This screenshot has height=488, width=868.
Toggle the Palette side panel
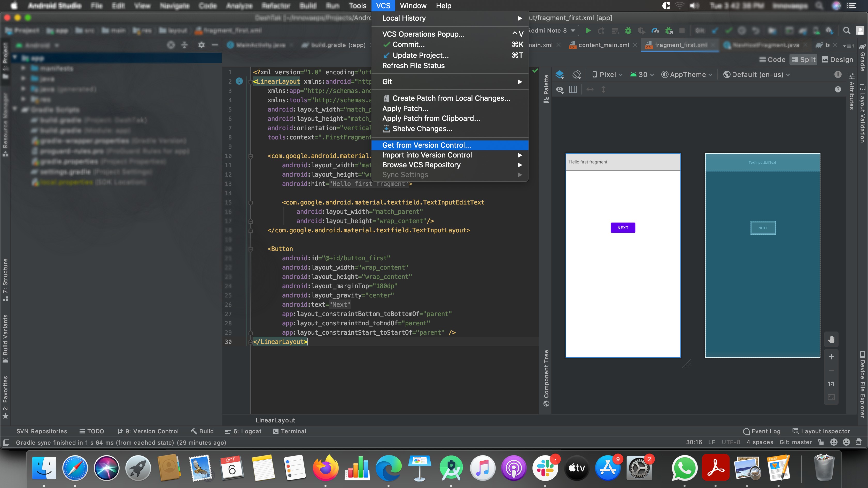546,89
